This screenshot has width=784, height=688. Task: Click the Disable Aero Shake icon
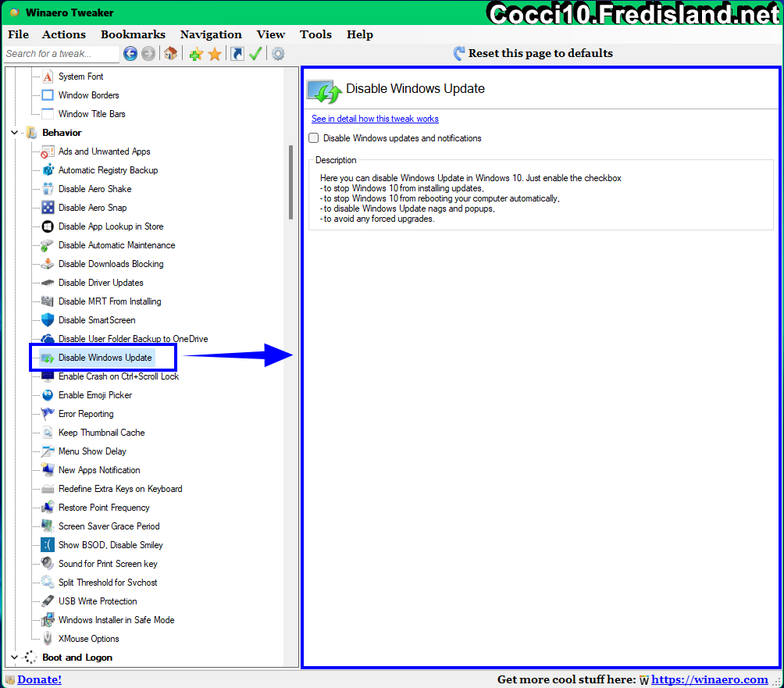pos(48,189)
